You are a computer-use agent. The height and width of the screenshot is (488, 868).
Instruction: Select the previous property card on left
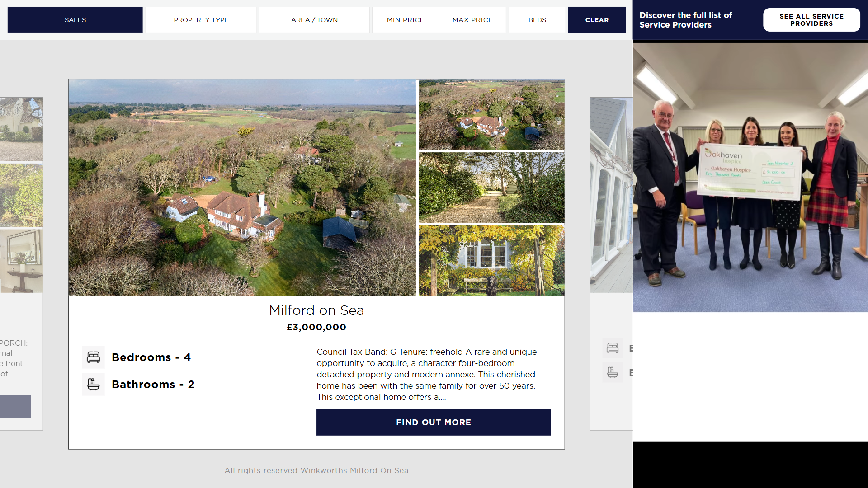point(22,264)
